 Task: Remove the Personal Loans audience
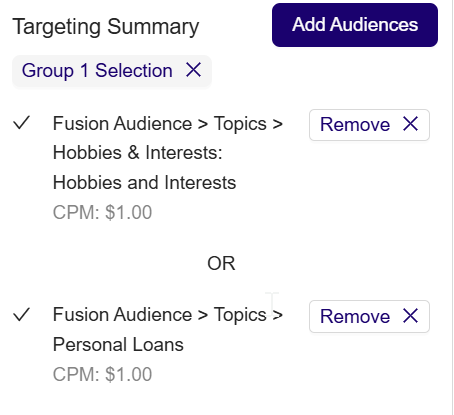coord(369,316)
